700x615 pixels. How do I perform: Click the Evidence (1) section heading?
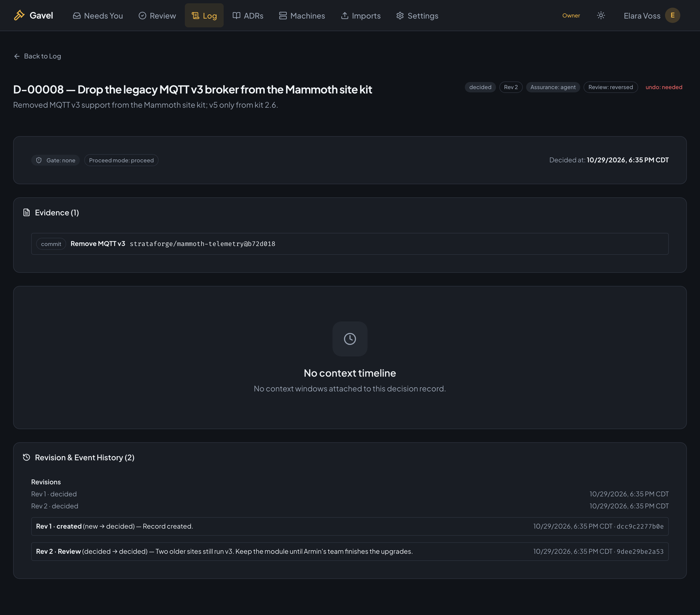(x=57, y=213)
